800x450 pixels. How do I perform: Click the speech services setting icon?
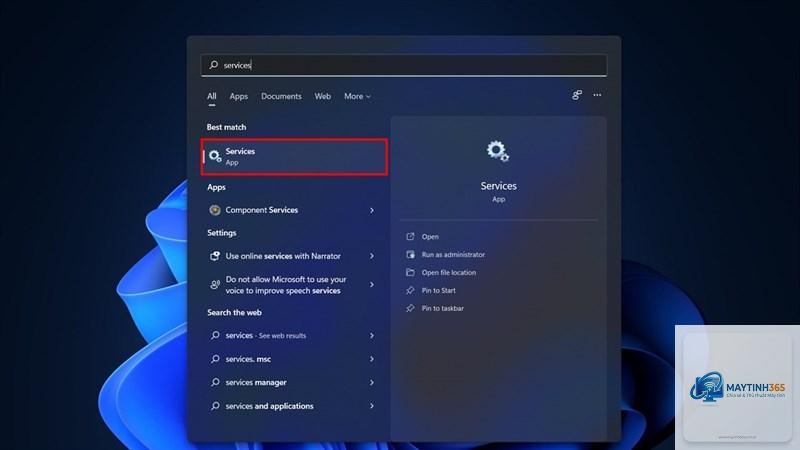(x=215, y=284)
